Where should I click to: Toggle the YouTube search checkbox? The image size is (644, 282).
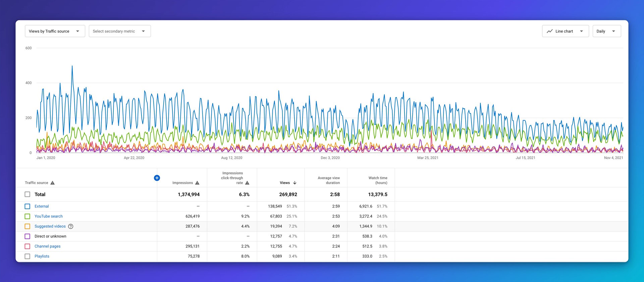[28, 217]
